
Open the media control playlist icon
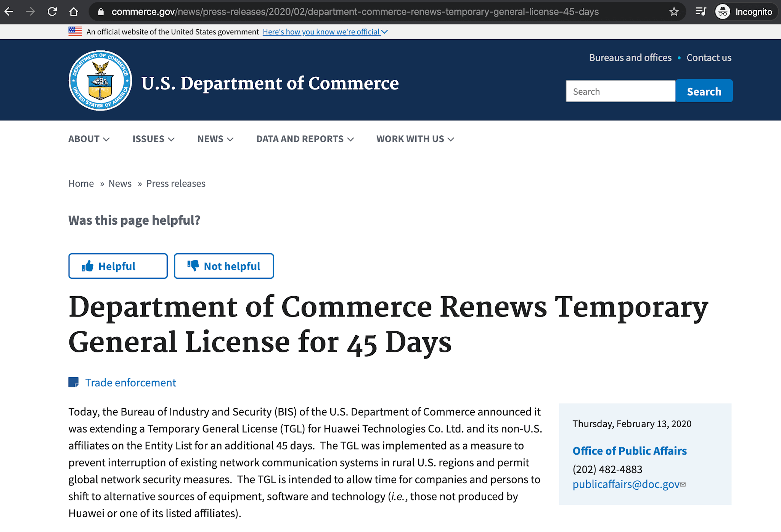(701, 12)
